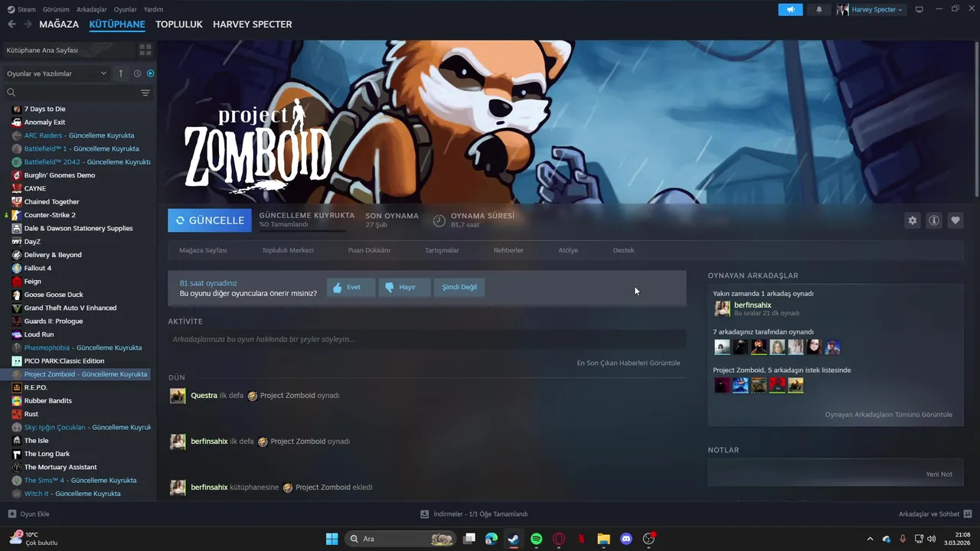This screenshot has width=980, height=551.
Task: Switch to the TOPLULUK tab
Action: point(178,24)
